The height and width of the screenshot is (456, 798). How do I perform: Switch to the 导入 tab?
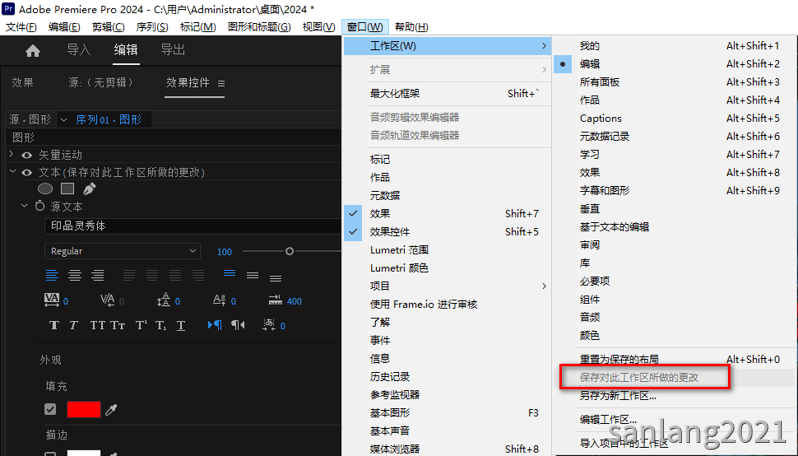[79, 50]
